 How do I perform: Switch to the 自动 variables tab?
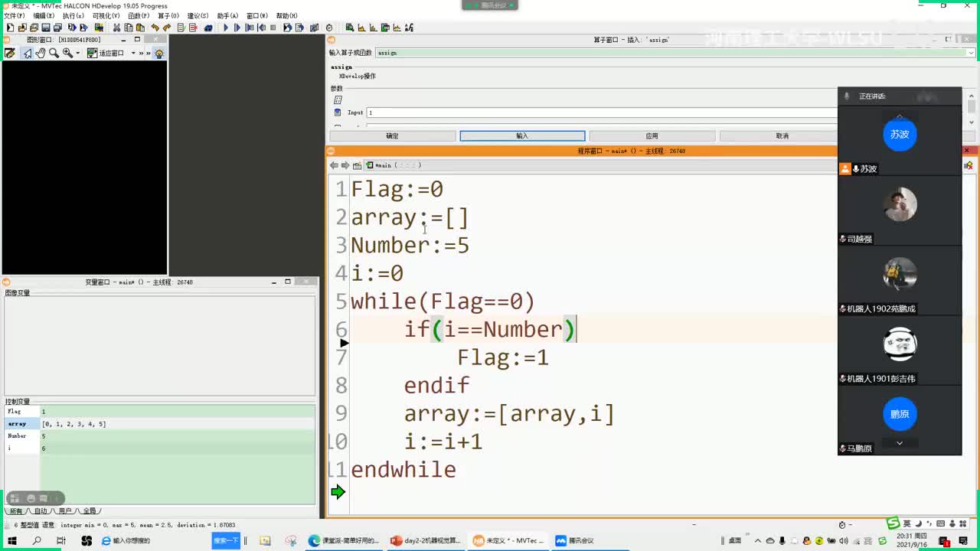[40, 510]
